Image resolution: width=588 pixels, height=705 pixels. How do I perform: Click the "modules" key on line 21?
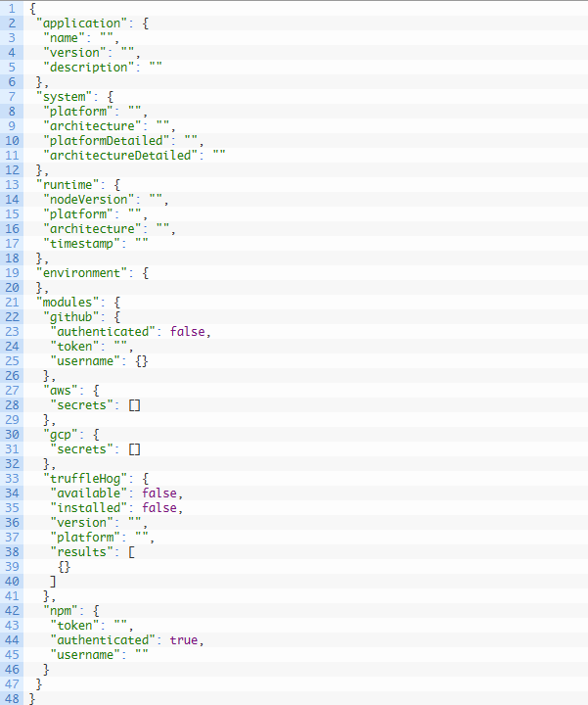point(68,301)
